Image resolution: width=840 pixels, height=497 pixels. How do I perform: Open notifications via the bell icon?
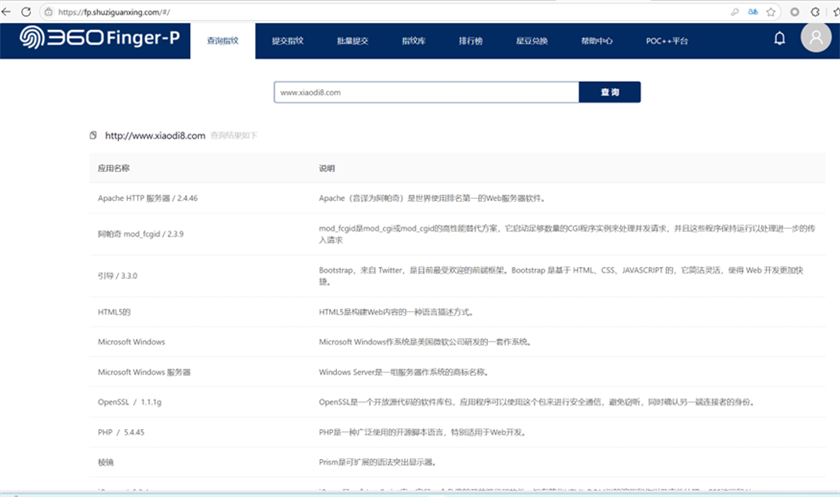point(779,38)
